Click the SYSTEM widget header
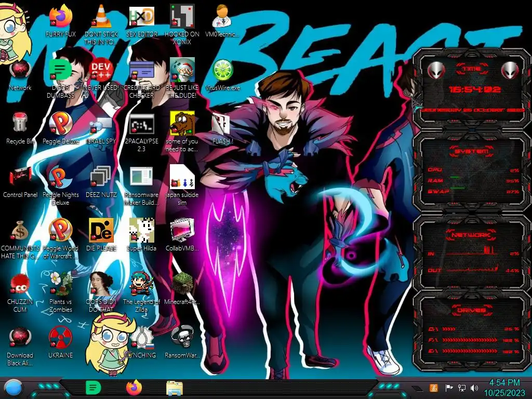The height and width of the screenshot is (399, 532). click(471, 151)
